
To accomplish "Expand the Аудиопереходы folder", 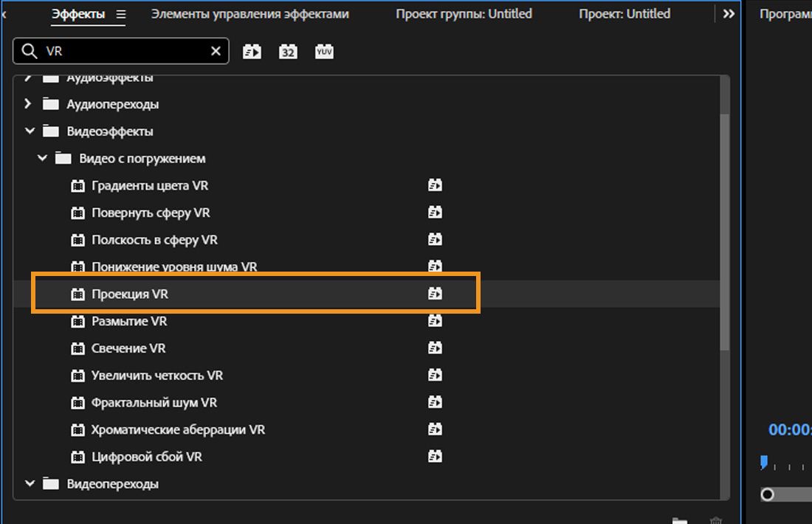I will pyautogui.click(x=28, y=104).
